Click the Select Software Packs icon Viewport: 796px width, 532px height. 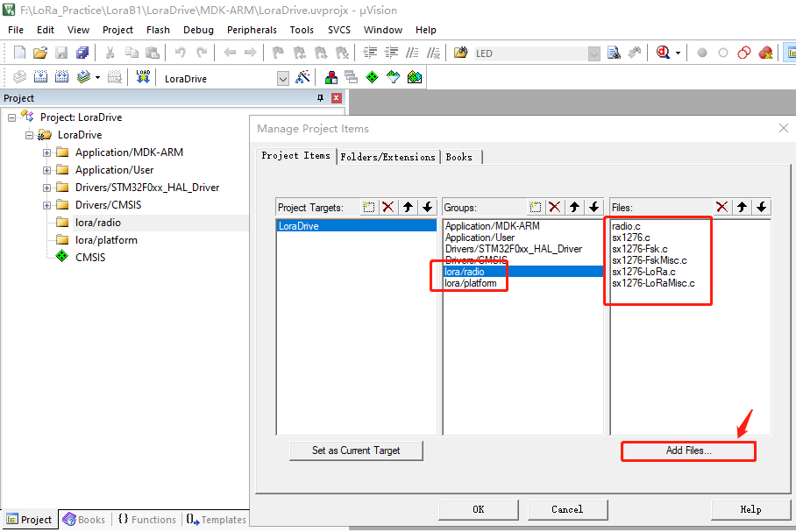[x=394, y=77]
